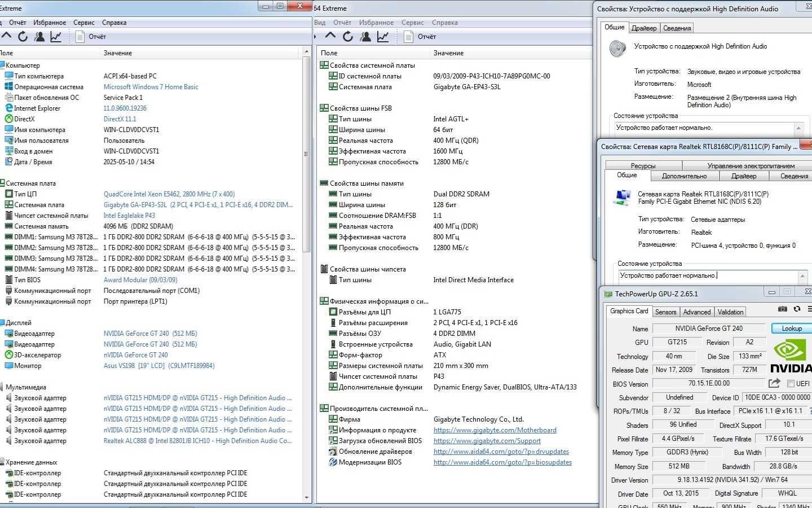
Task: Click the Монитор row icon
Action: (9, 365)
